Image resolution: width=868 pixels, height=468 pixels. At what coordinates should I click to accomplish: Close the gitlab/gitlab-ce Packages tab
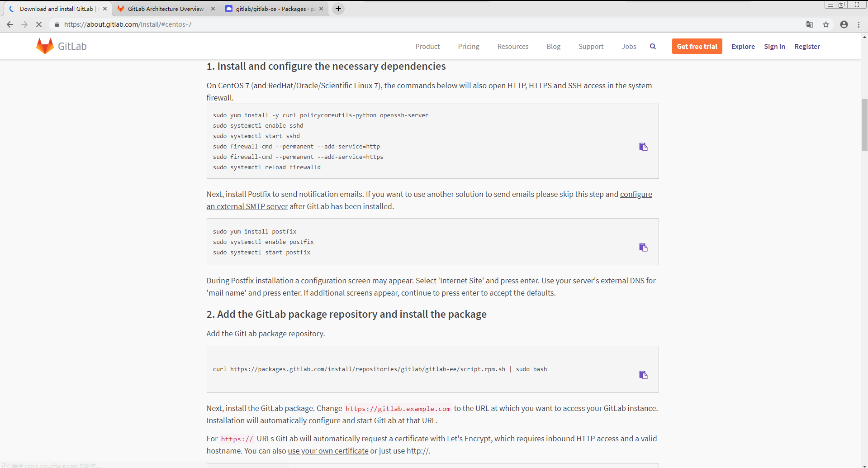[x=321, y=9]
